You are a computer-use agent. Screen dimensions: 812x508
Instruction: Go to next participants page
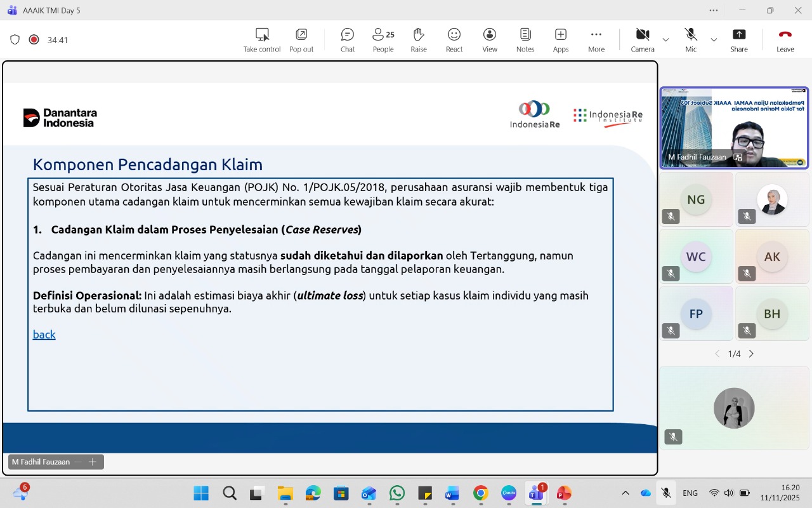[x=751, y=354]
